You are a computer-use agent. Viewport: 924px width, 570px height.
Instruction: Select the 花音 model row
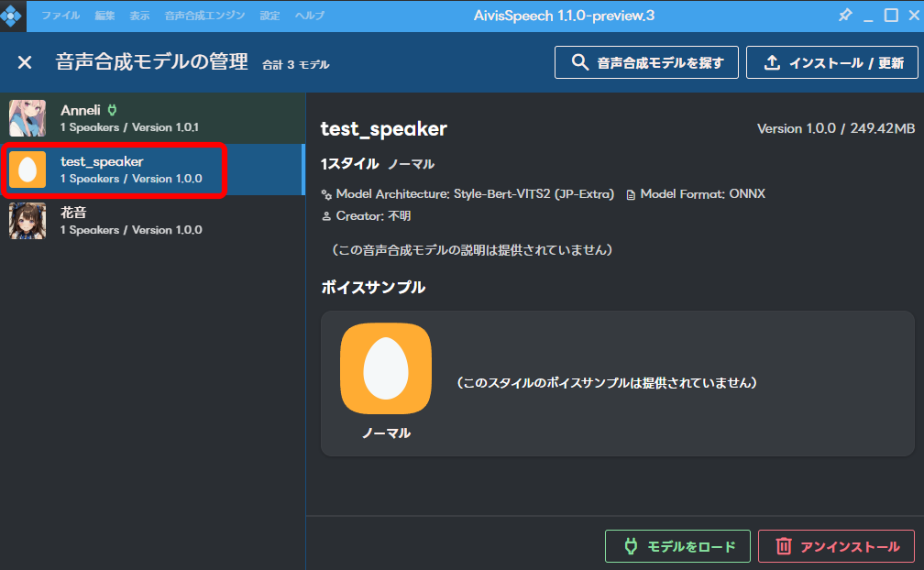[152, 221]
